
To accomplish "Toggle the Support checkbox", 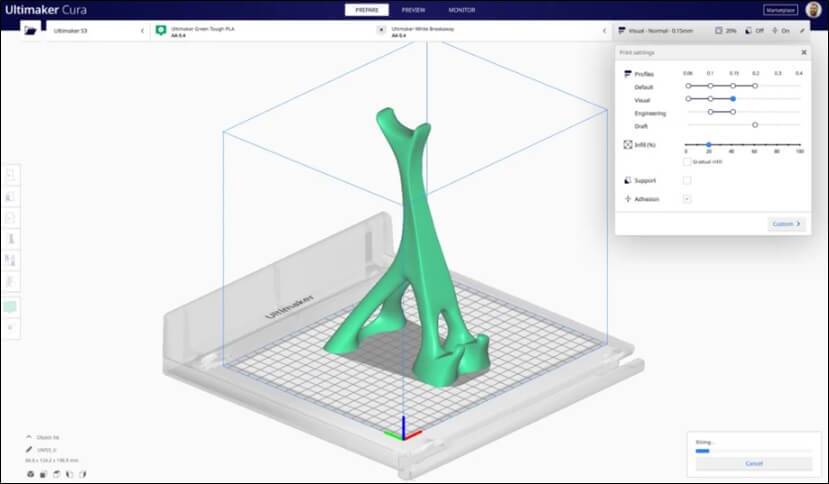I will 687,181.
